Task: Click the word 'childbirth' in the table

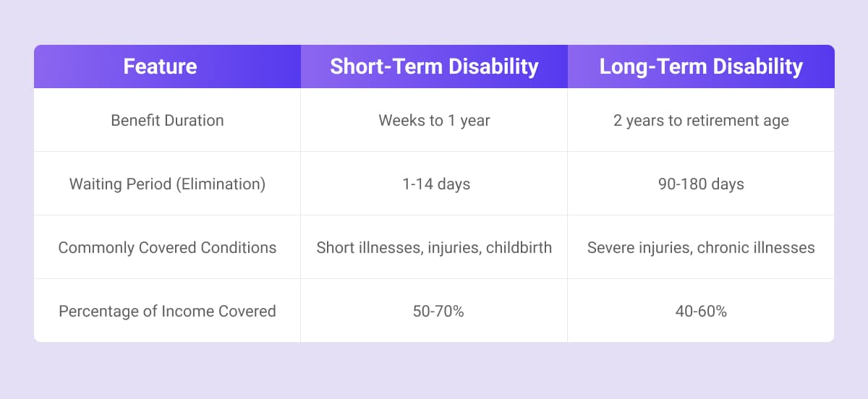Action: [519, 248]
